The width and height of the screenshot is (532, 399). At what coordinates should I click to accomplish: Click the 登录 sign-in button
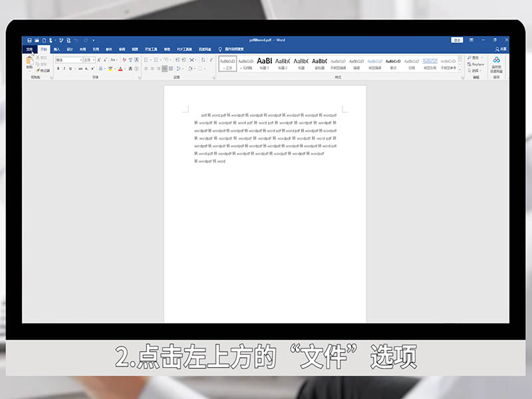(457, 40)
